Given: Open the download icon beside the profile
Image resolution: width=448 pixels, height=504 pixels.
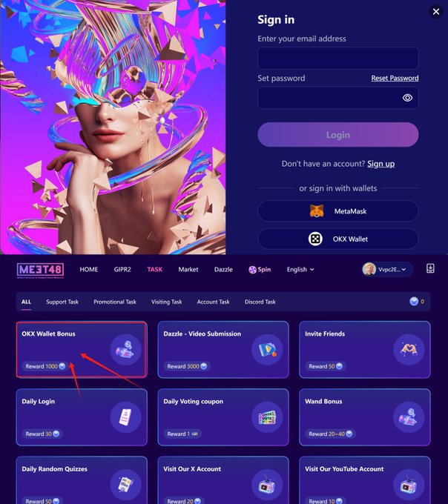Looking at the screenshot, I should point(430,268).
